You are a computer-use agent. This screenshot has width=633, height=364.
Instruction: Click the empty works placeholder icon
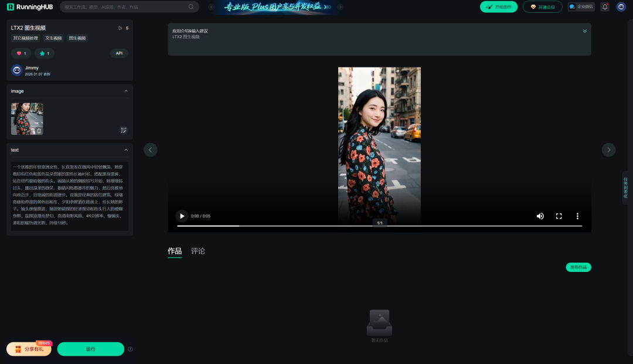coord(379,322)
